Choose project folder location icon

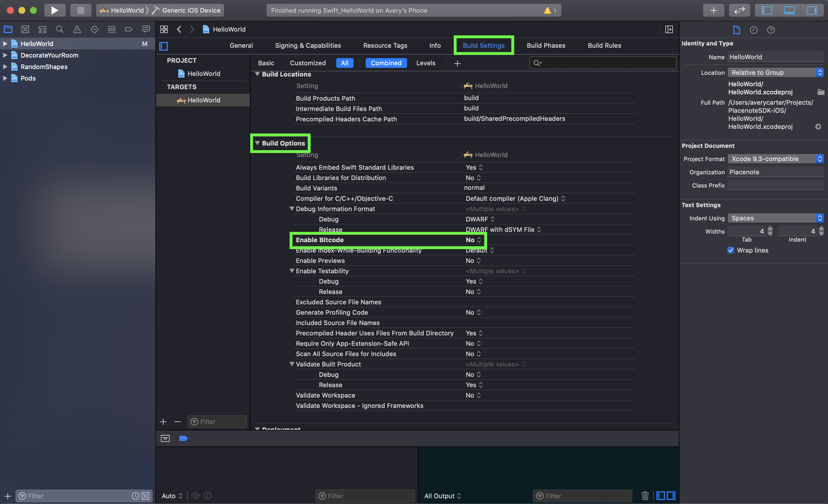click(x=821, y=92)
